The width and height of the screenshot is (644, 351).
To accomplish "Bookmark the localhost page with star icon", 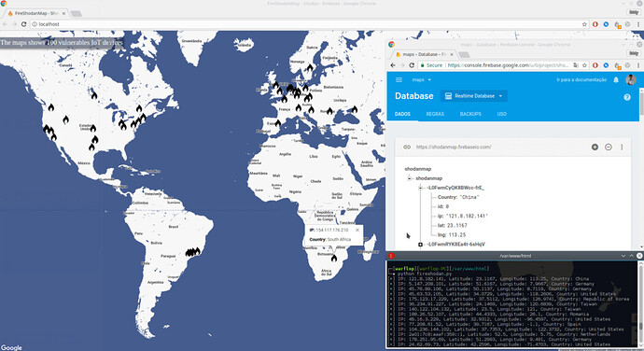I will (x=584, y=24).
